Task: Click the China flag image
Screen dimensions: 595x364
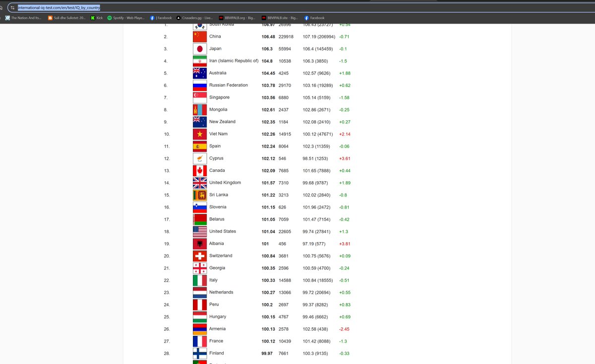Action: click(x=200, y=37)
